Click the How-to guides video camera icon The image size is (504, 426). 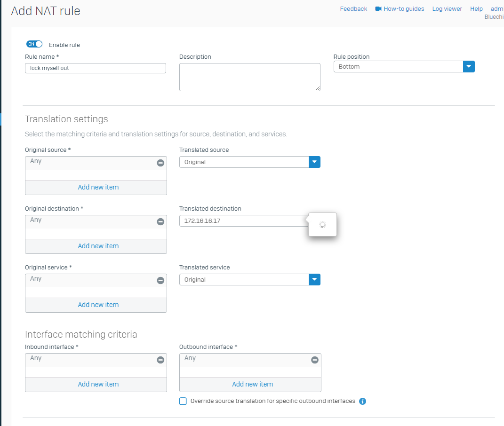click(378, 8)
